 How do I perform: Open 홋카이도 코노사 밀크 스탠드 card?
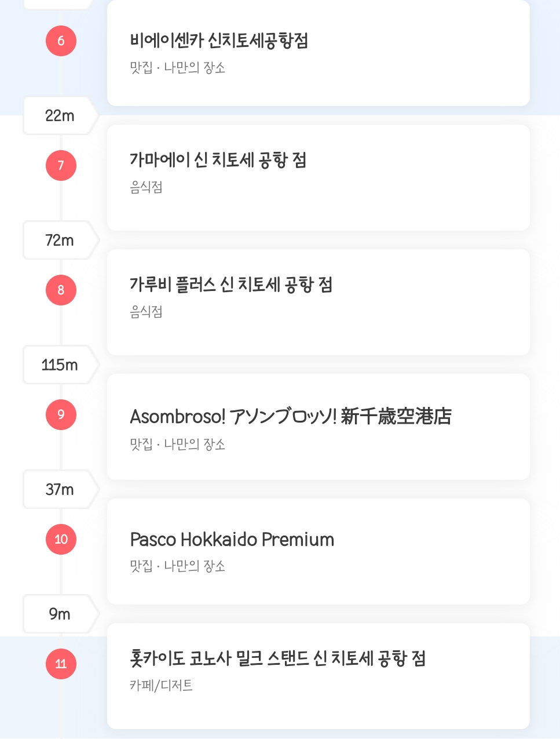coord(319,676)
